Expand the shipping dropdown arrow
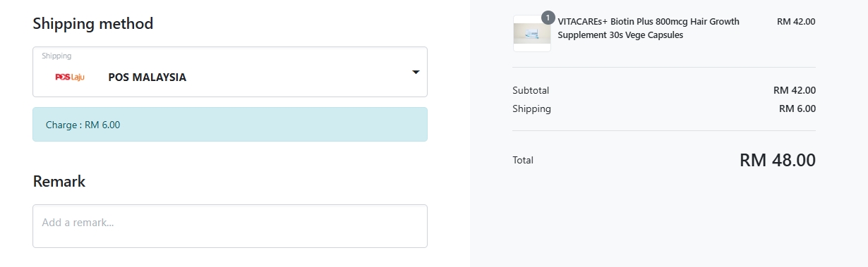 tap(416, 72)
